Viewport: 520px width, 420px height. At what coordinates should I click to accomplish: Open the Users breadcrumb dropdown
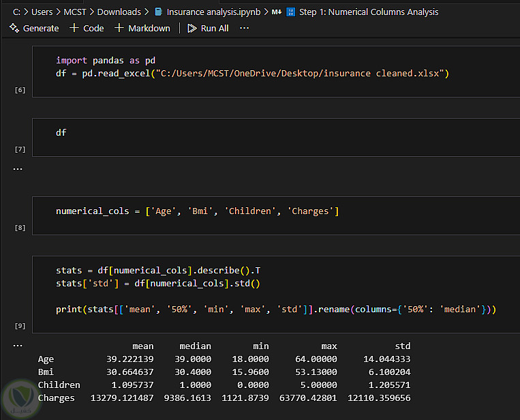click(42, 12)
